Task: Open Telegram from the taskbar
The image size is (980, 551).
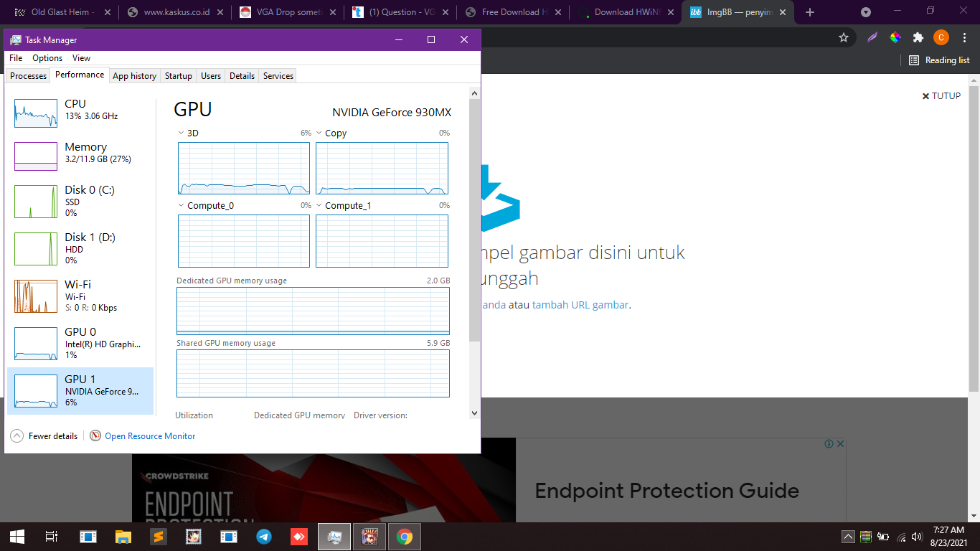Action: [264, 536]
